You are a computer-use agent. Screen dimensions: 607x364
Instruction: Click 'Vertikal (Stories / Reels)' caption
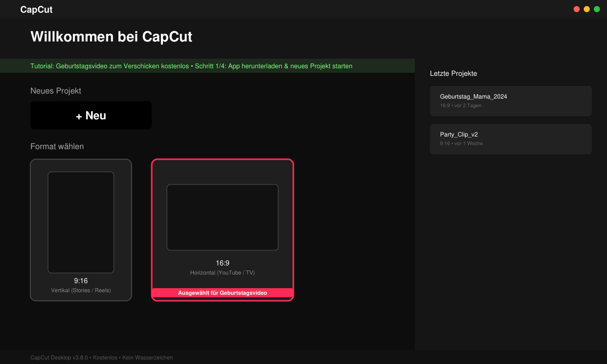[81, 290]
